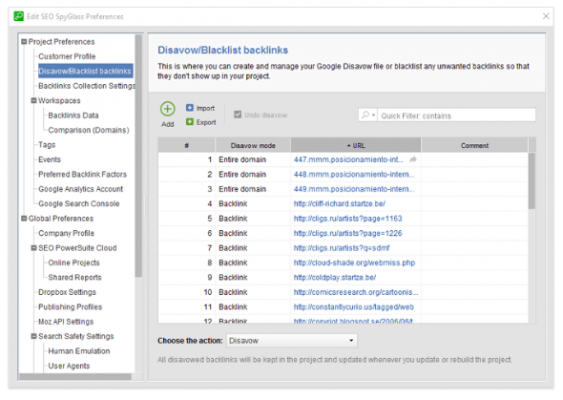Open the cligs.ru artists page=1226 link
Screen dimensions: 563x400
click(348, 233)
